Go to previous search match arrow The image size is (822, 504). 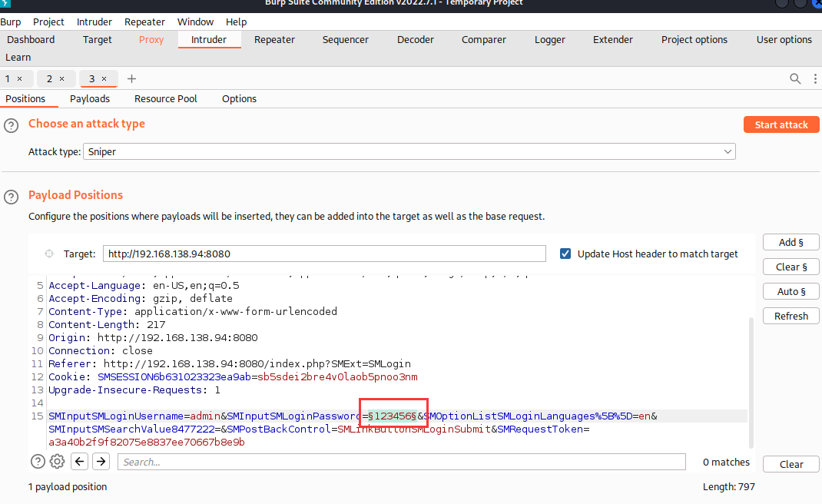tap(79, 462)
